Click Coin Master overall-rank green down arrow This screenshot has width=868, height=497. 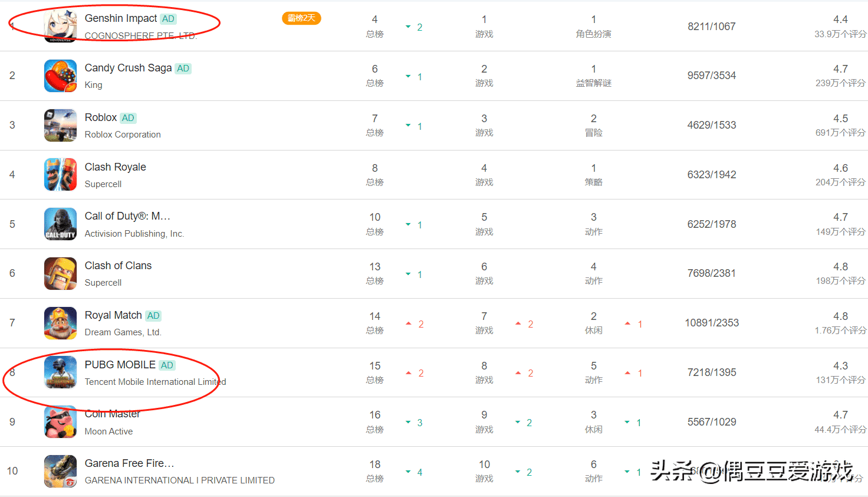pos(408,423)
